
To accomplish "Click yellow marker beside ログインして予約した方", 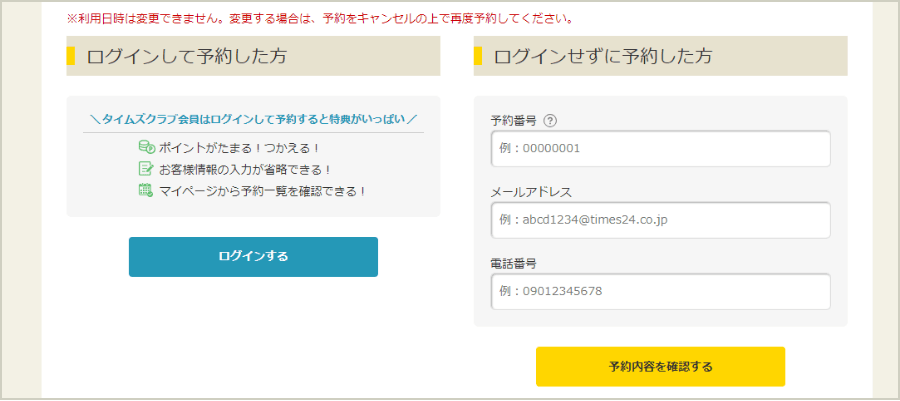I will pos(71,56).
